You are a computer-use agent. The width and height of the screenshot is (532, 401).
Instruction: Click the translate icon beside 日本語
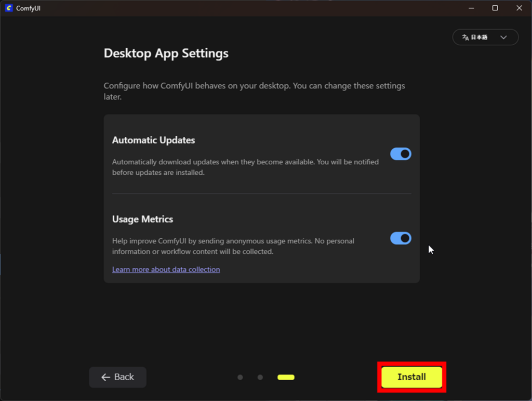[x=465, y=37]
